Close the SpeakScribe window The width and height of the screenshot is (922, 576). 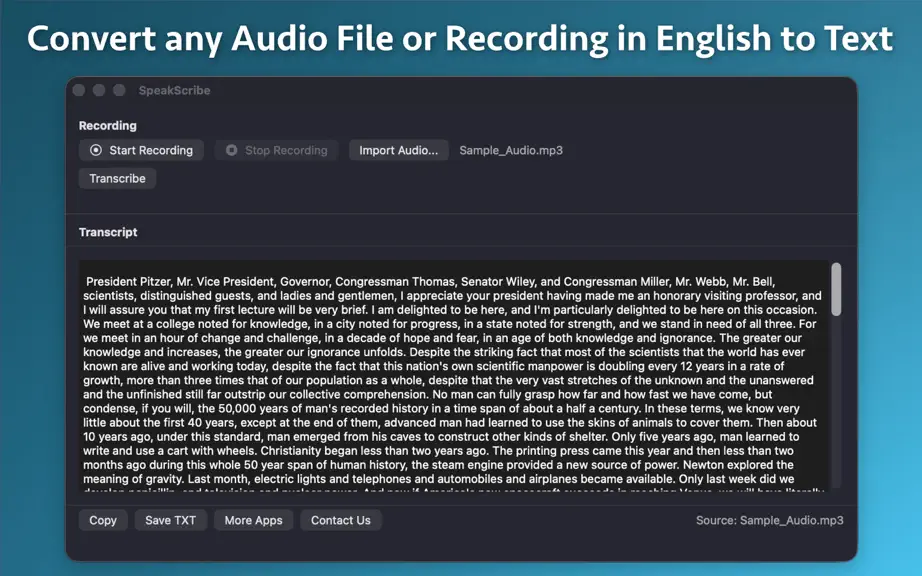[x=79, y=90]
